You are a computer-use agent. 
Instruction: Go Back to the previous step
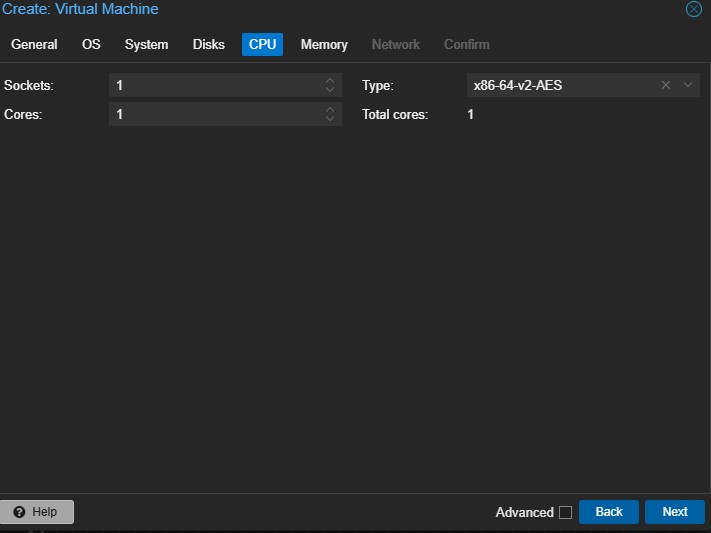(609, 512)
